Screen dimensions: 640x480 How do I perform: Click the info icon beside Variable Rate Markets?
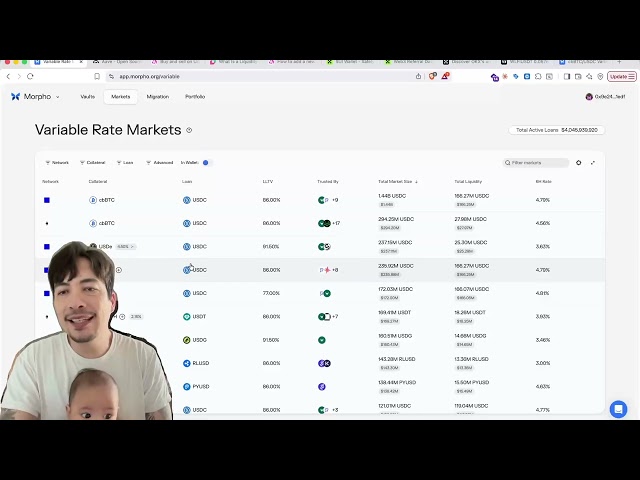click(189, 130)
